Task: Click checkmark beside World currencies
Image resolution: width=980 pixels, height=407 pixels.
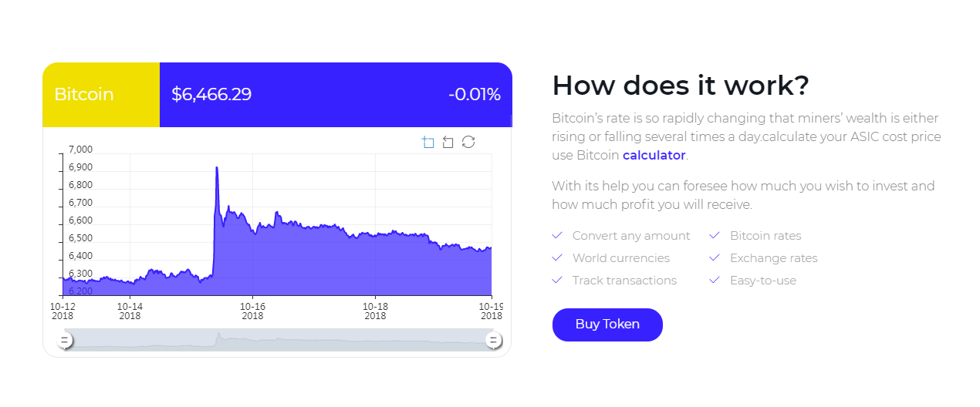Action: [557, 257]
